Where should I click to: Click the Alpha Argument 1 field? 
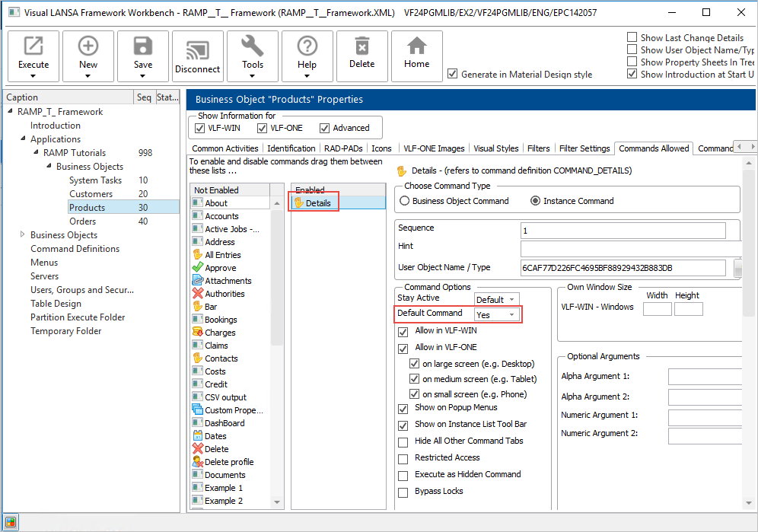point(705,376)
